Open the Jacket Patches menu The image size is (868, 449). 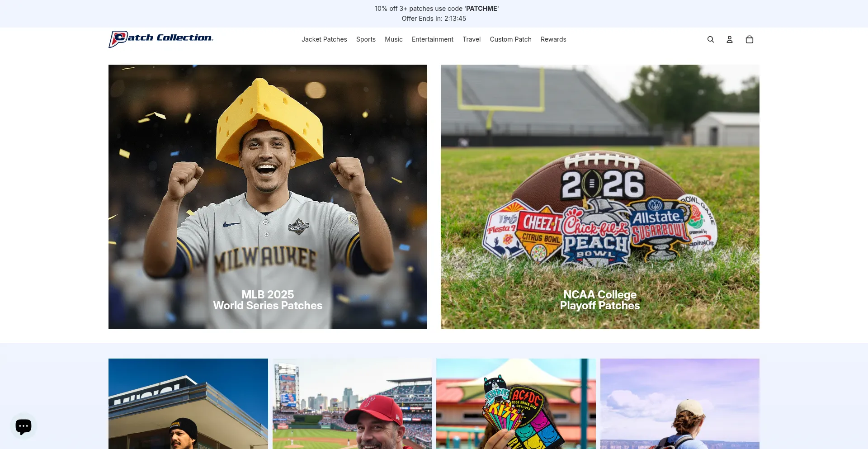click(x=324, y=39)
